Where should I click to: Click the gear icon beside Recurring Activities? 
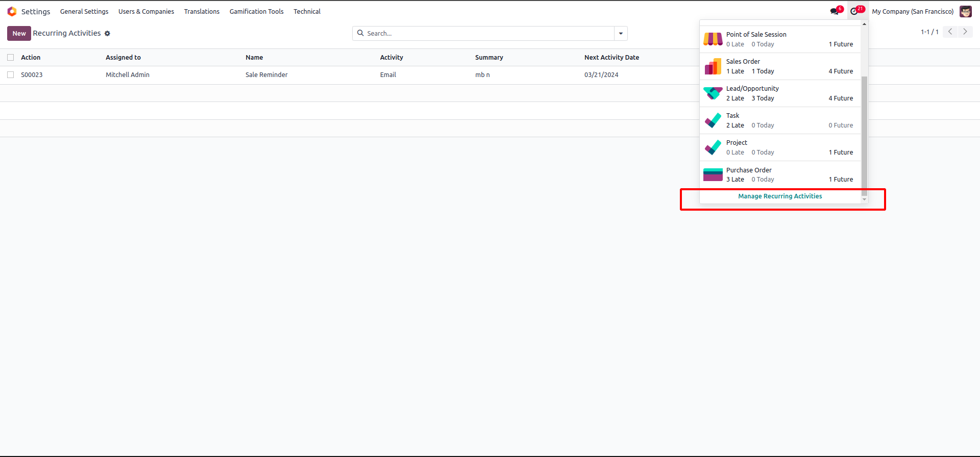[x=107, y=34]
